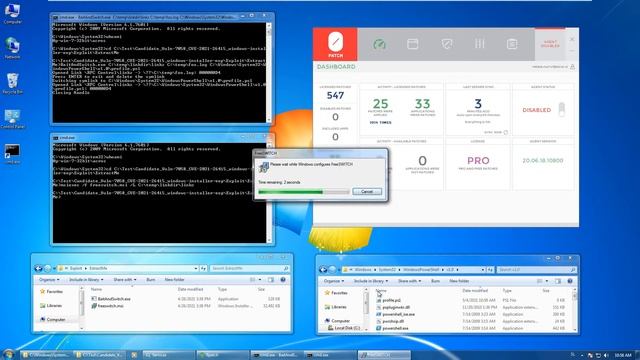640x360 pixels.
Task: Sort by Date modified in ExtractMe window
Action: coord(190,289)
